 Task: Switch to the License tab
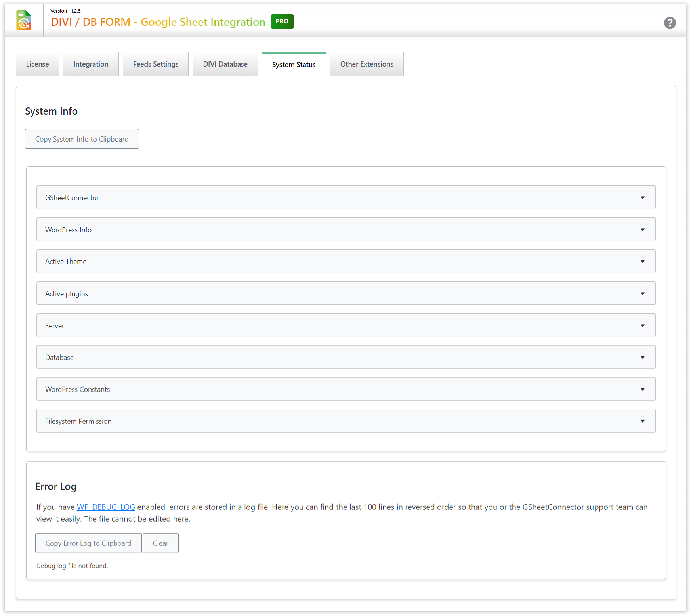37,64
